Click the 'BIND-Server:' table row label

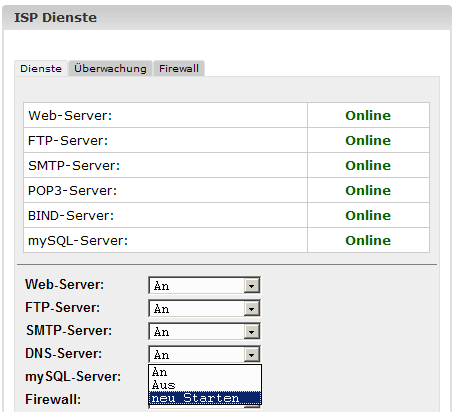coord(71,216)
